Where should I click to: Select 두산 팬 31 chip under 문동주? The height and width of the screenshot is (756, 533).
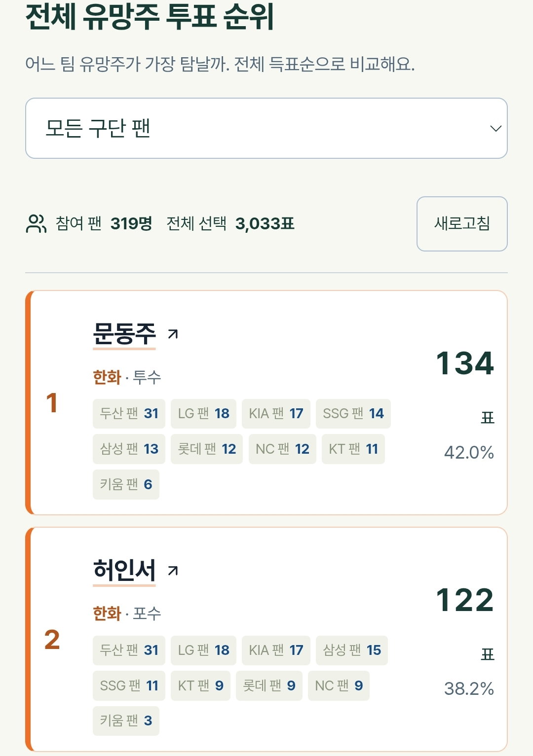129,414
